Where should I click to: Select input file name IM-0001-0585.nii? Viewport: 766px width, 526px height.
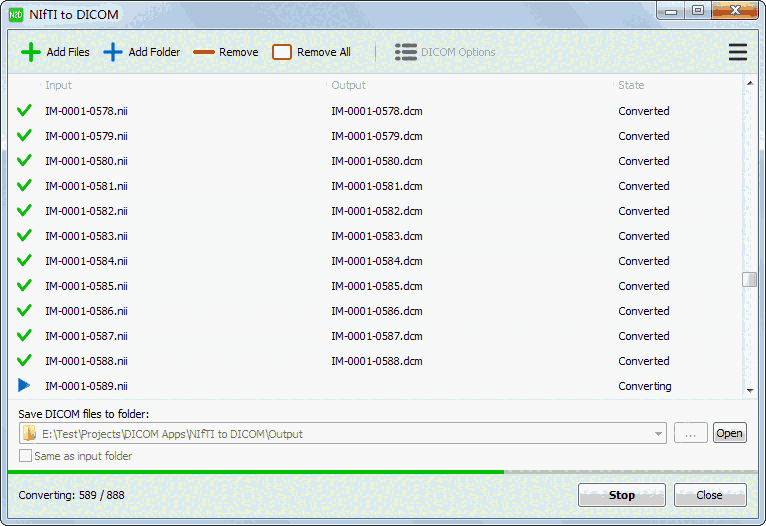pyautogui.click(x=86, y=286)
